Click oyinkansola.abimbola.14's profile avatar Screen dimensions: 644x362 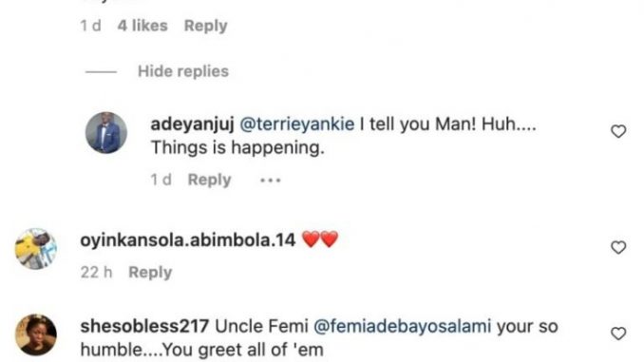36,249
